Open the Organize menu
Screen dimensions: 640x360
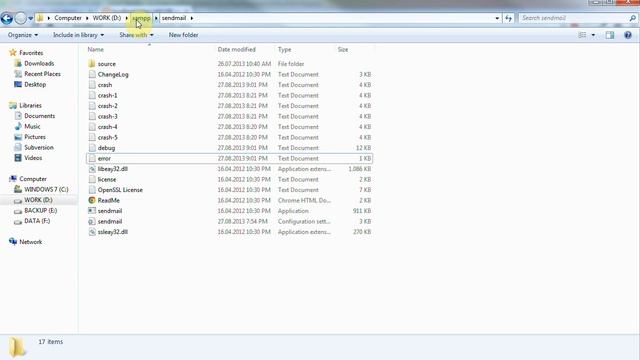pyautogui.click(x=23, y=35)
